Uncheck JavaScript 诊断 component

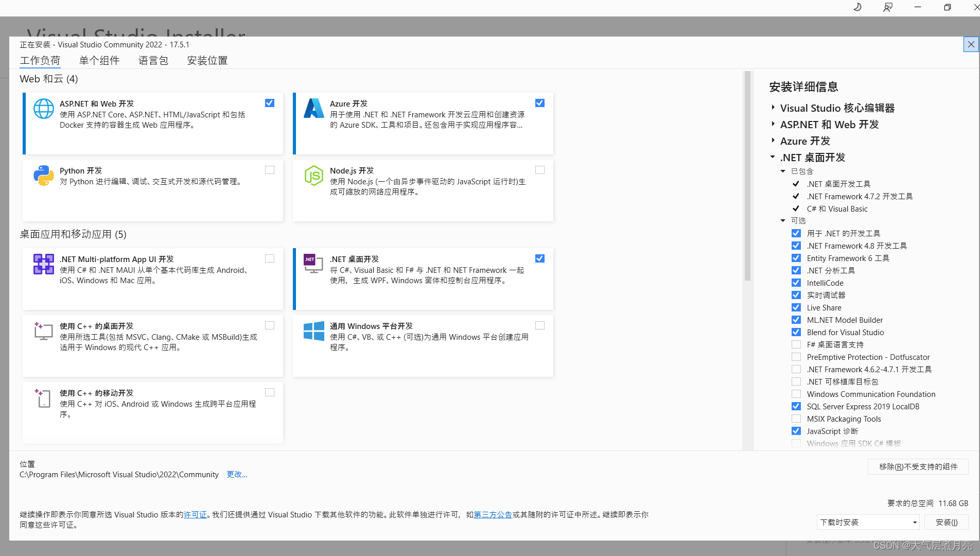pos(796,431)
